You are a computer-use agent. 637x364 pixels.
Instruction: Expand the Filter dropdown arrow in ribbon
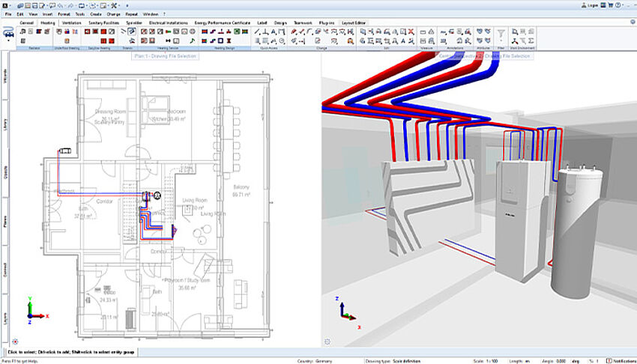[501, 41]
